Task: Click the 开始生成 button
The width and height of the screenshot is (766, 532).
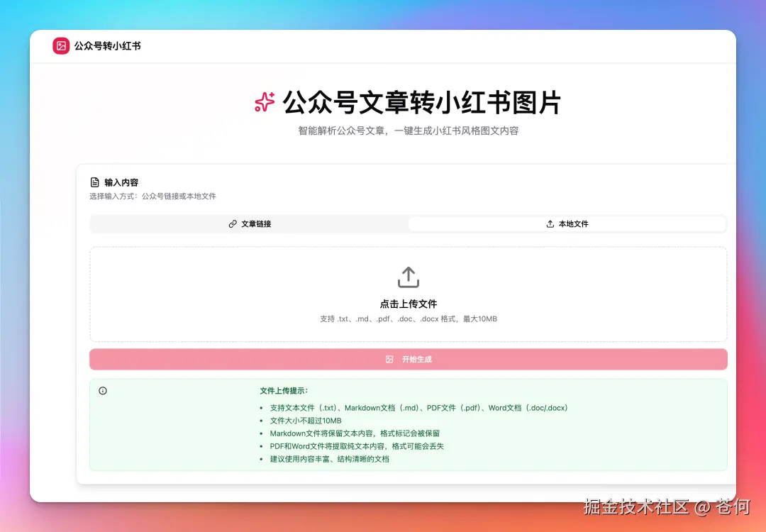Action: point(409,359)
